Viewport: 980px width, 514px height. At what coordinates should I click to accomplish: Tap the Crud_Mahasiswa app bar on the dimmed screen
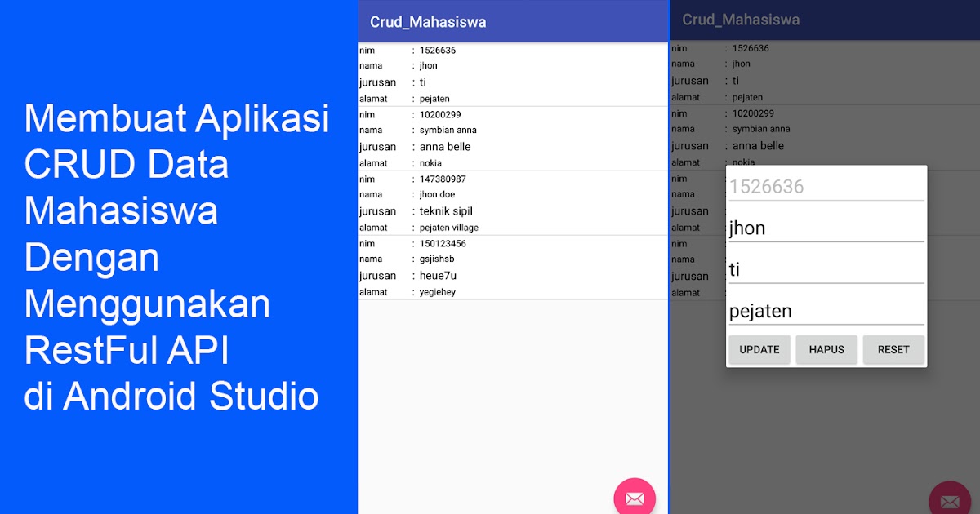pos(743,19)
